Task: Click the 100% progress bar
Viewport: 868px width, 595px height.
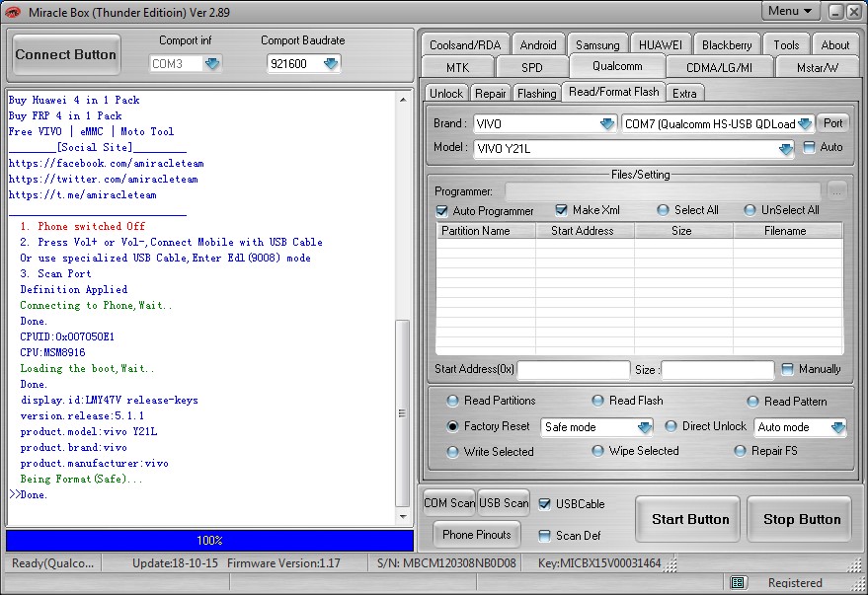Action: pos(209,541)
